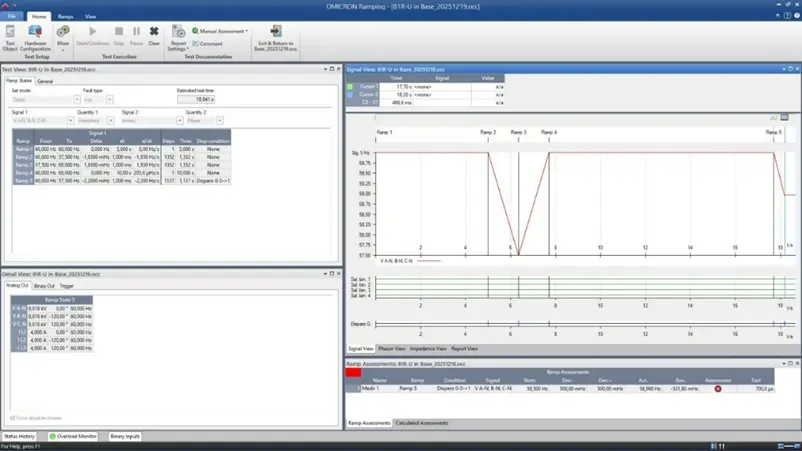The height and width of the screenshot is (451, 802).
Task: Click the OMICRON application logo icon
Action: click(x=5, y=6)
